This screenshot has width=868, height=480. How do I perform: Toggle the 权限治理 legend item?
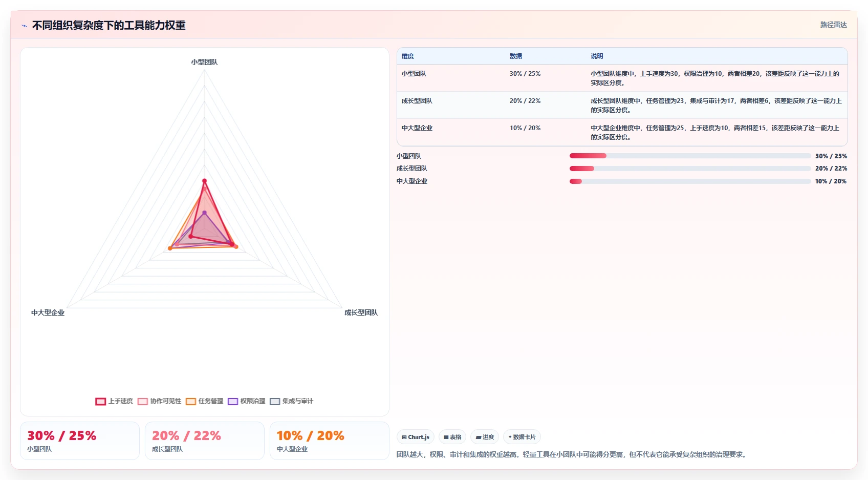click(x=246, y=401)
